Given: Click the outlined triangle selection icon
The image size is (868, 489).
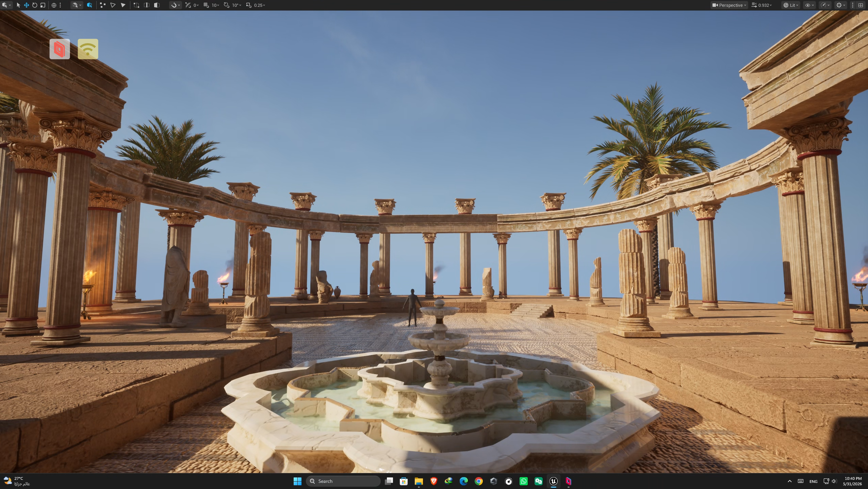Looking at the screenshot, I should tap(113, 5).
